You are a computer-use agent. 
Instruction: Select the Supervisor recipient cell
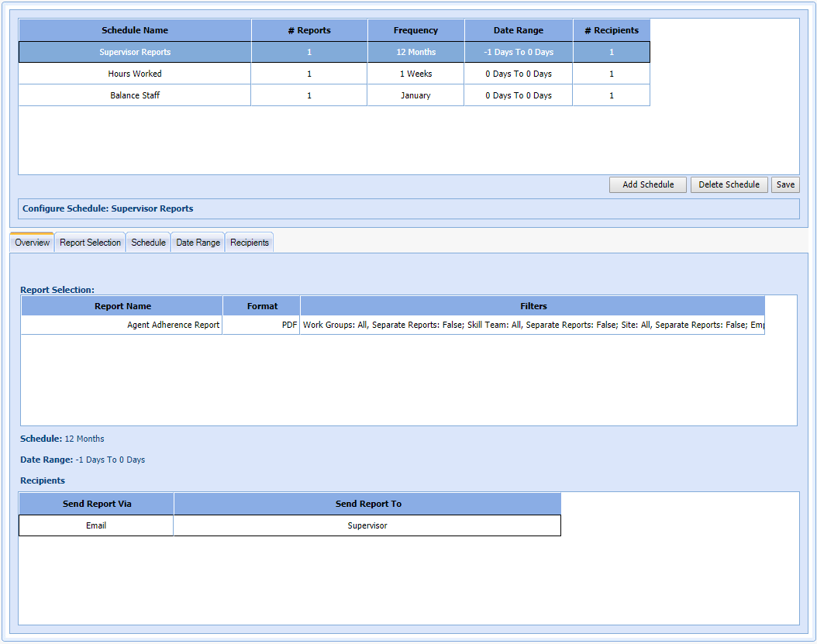(x=367, y=525)
